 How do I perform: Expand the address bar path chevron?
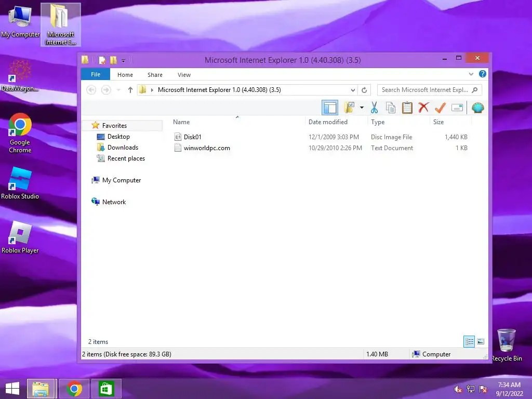click(x=152, y=90)
